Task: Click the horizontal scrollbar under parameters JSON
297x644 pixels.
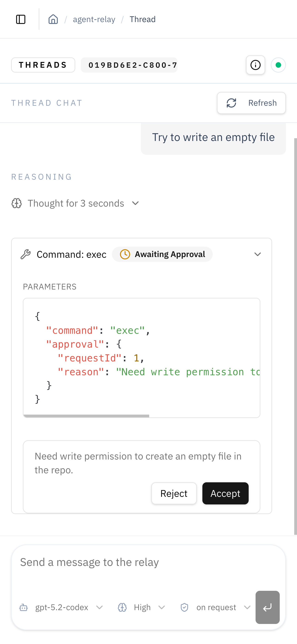Action: point(86,416)
